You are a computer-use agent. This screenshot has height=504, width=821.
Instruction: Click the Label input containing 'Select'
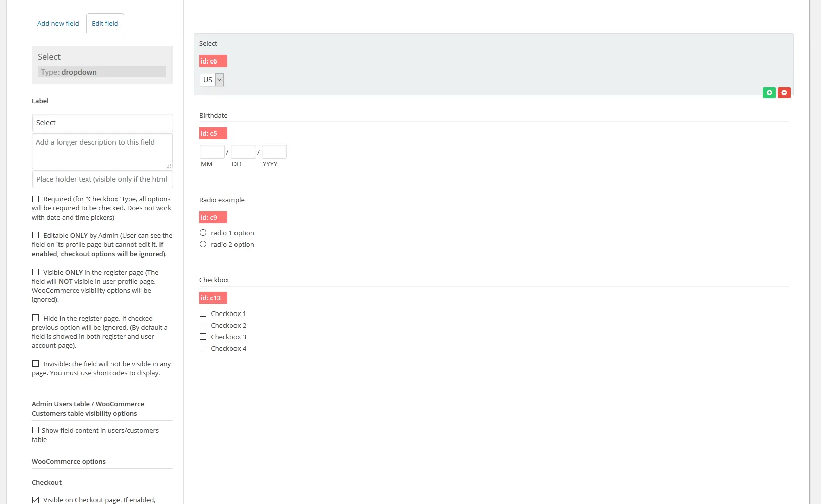(102, 122)
